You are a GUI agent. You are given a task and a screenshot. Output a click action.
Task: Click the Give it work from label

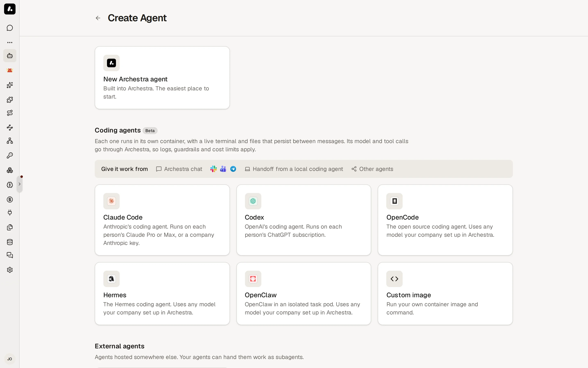click(x=125, y=169)
